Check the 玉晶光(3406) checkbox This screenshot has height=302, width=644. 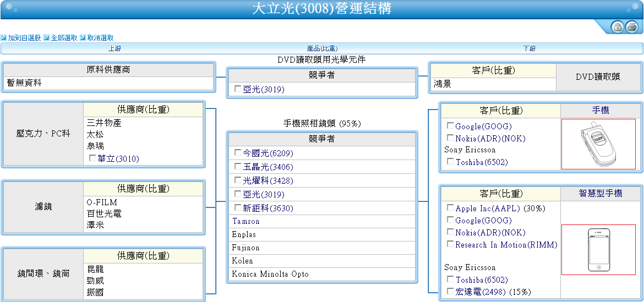237,167
